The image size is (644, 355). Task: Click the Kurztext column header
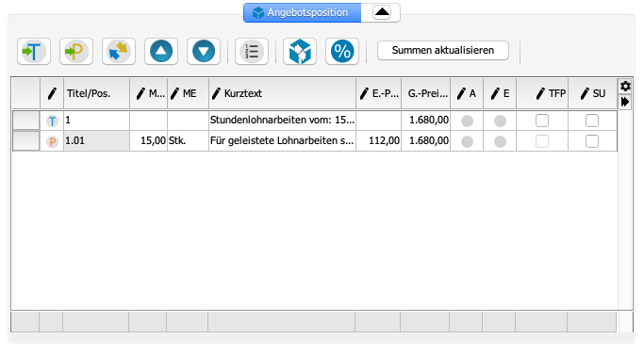click(282, 93)
